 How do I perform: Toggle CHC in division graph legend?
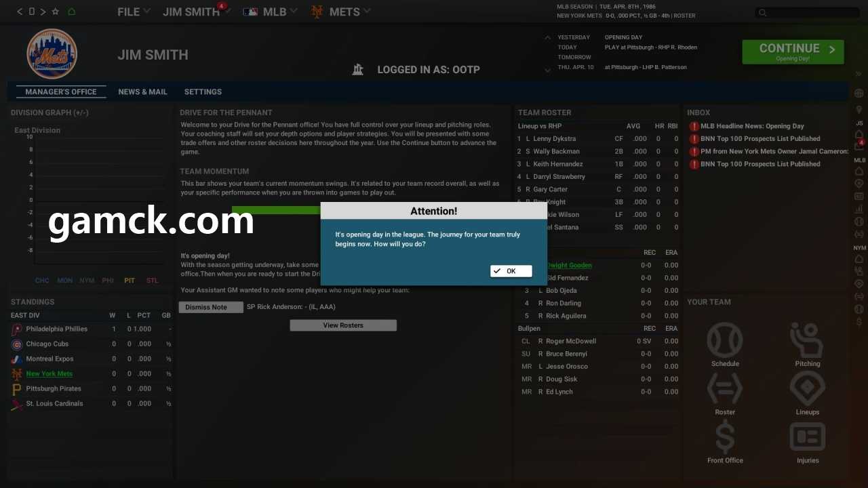point(42,281)
